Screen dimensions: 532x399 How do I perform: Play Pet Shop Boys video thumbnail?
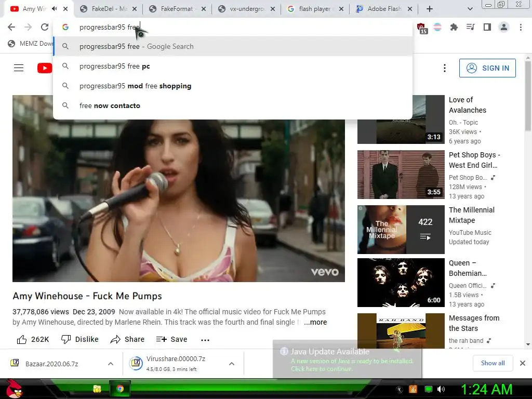pyautogui.click(x=401, y=175)
